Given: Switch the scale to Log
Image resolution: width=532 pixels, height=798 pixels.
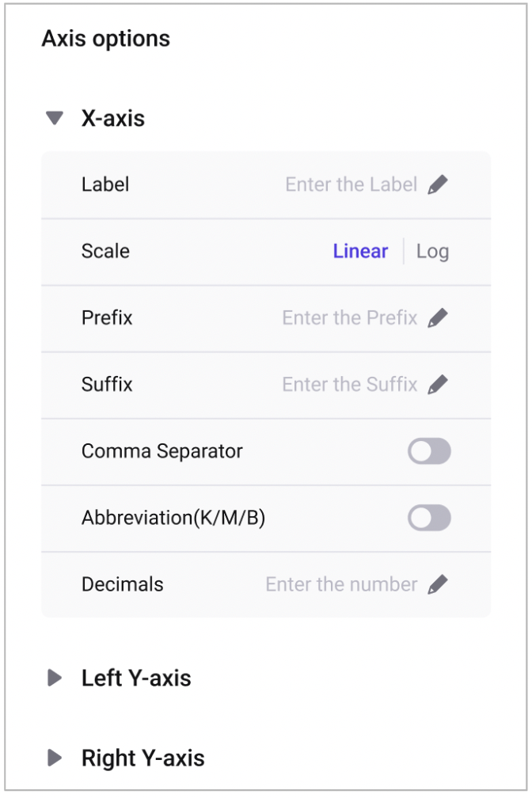Looking at the screenshot, I should pyautogui.click(x=432, y=252).
